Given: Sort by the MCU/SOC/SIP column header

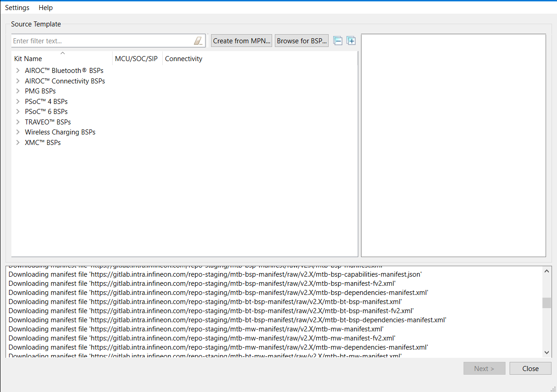Looking at the screenshot, I should click(x=137, y=59).
